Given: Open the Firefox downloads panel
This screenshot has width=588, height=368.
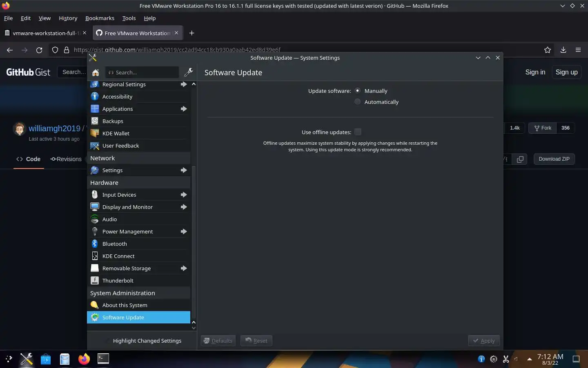Looking at the screenshot, I should click(563, 50).
